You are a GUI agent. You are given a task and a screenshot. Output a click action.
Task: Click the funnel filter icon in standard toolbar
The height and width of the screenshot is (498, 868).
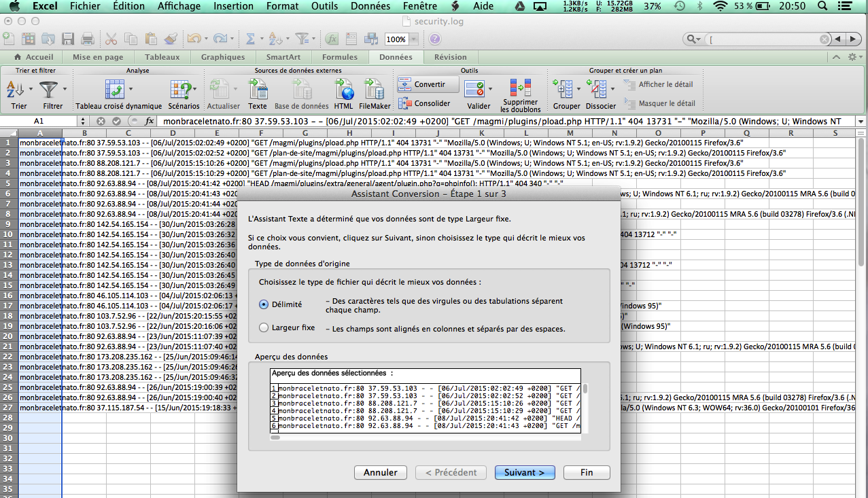point(302,39)
